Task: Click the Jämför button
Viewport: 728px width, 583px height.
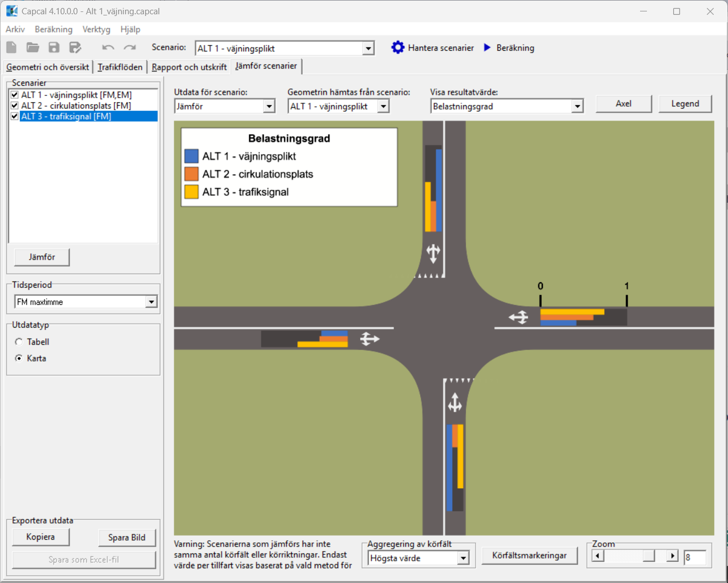Action: [42, 257]
